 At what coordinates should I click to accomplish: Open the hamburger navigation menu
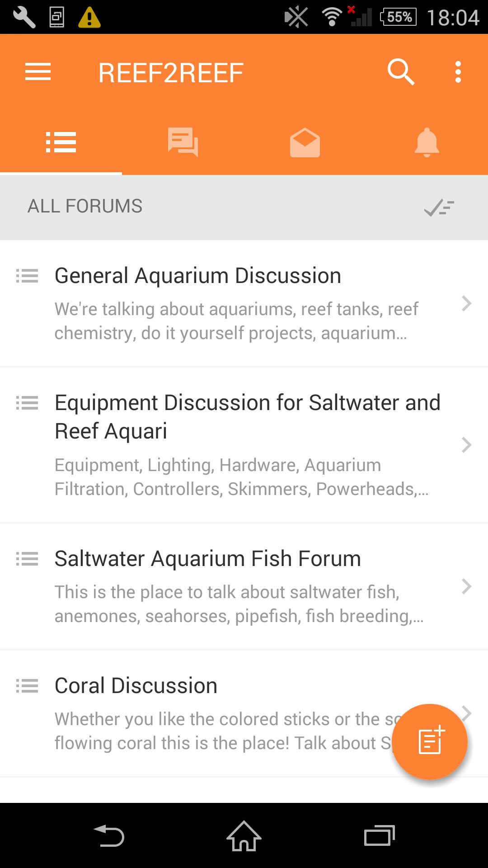38,72
